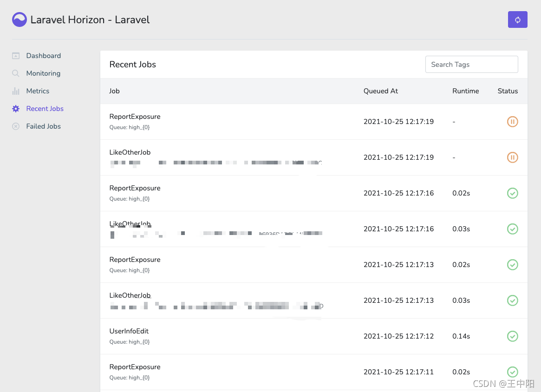The height and width of the screenshot is (392, 541).
Task: Click completed status icon for ReportExposure 12:17:11
Action: pyautogui.click(x=512, y=372)
